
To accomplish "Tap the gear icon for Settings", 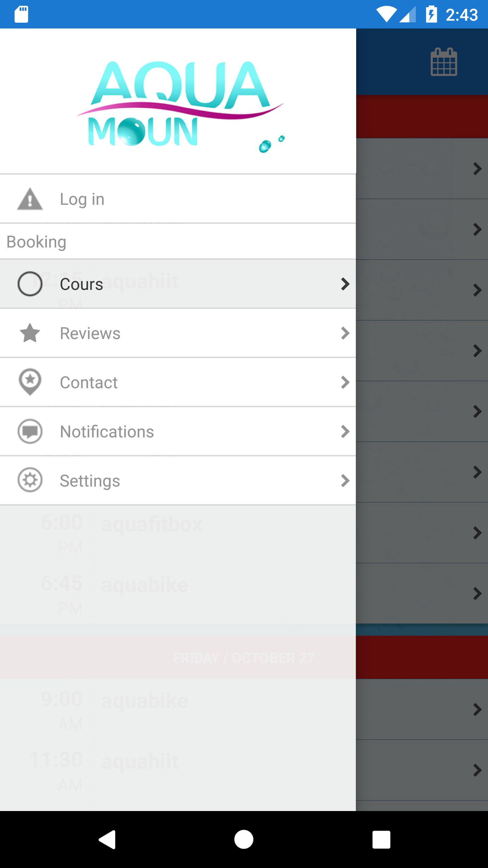I will [x=30, y=480].
